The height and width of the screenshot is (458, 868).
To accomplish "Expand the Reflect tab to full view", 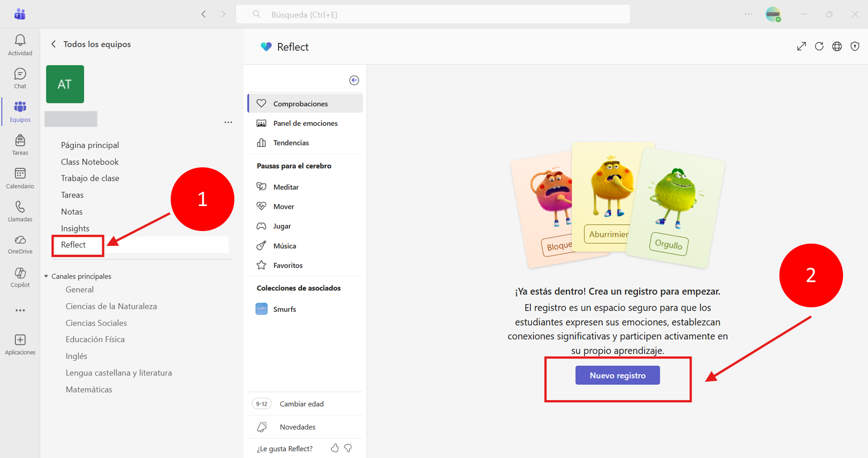I will [802, 46].
